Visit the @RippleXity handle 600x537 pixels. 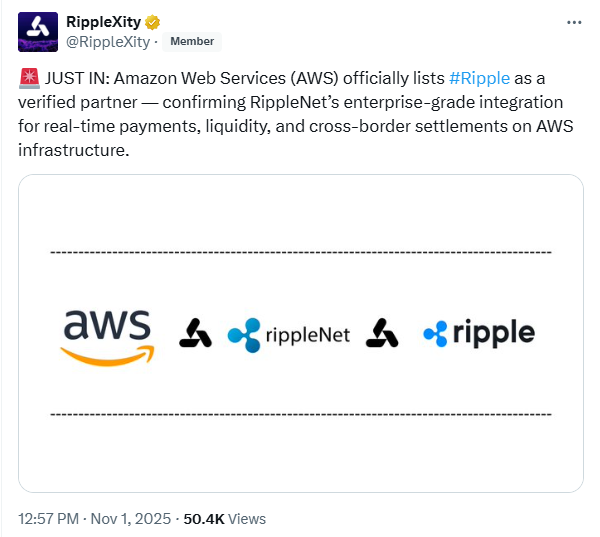108,42
